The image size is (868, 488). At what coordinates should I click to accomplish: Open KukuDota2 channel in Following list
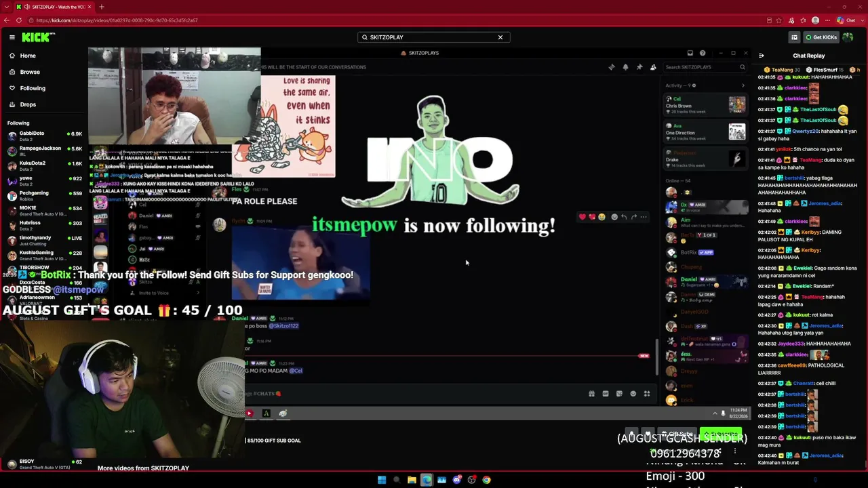(44, 165)
